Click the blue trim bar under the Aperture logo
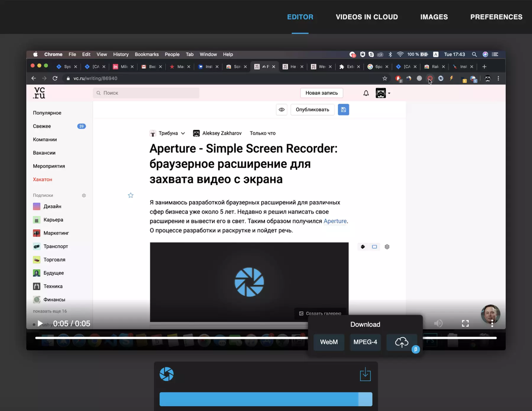532x411 pixels. click(266, 399)
